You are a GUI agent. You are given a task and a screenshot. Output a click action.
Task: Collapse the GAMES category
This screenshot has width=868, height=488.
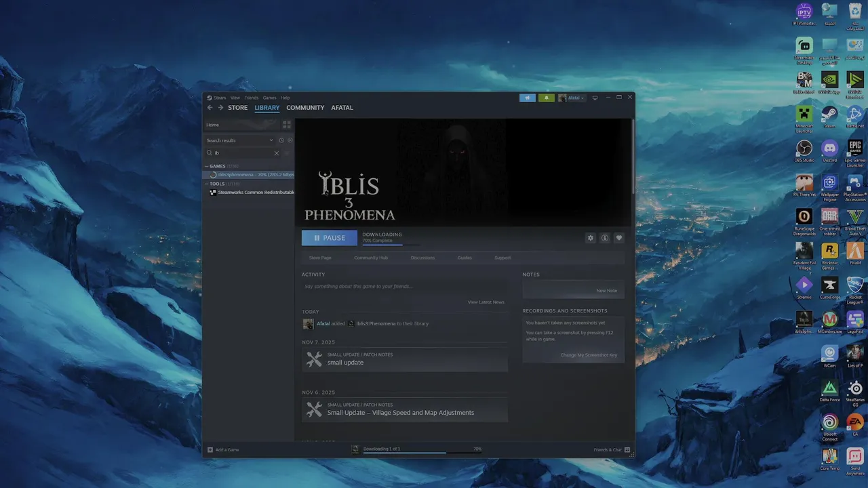[x=207, y=166]
